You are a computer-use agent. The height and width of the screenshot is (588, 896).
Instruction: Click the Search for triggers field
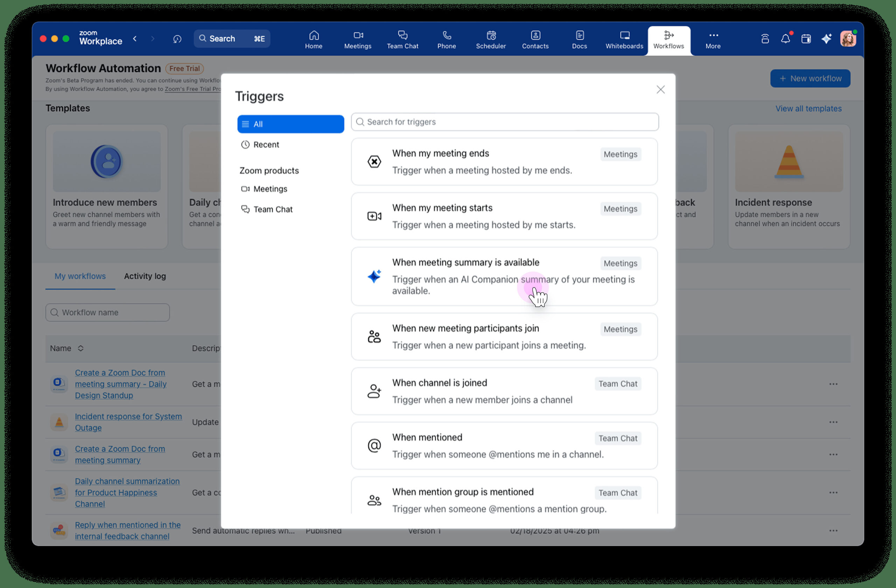coord(505,122)
